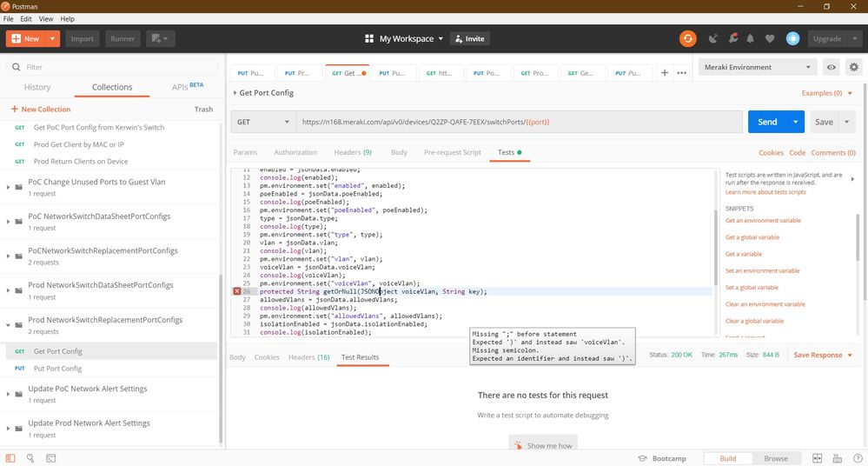Insert Get an environment variable snippet
The height and width of the screenshot is (466, 868).
[x=763, y=221]
